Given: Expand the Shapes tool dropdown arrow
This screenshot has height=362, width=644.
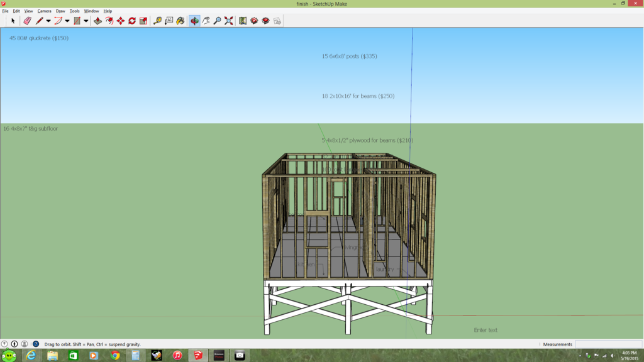Looking at the screenshot, I should [86, 21].
